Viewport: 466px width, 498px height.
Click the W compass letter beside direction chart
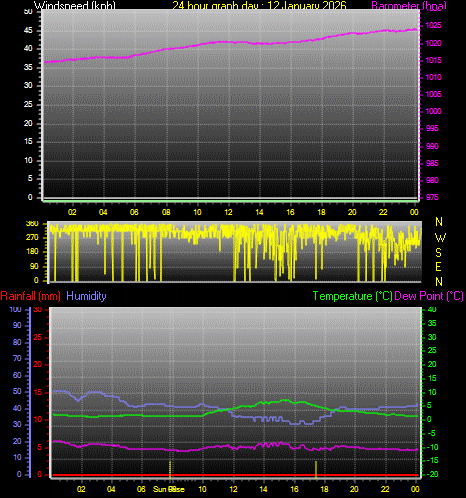click(x=440, y=238)
